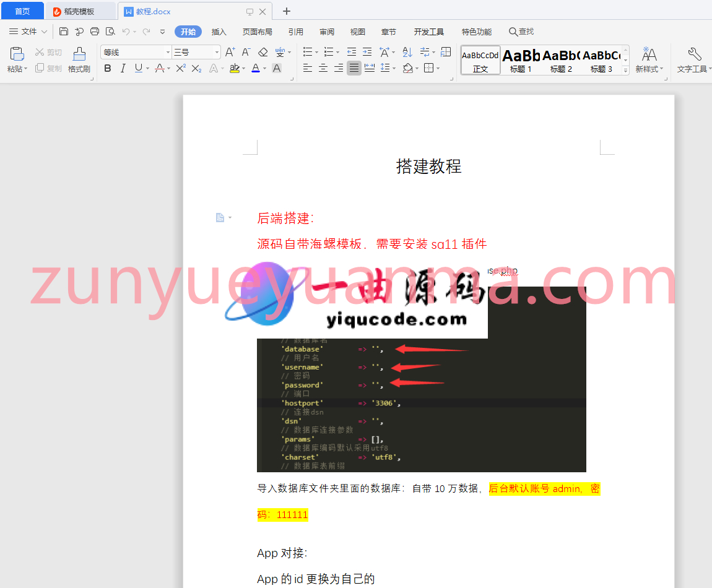Click the Undo arrow icon
This screenshot has height=588, width=712.
[x=126, y=32]
